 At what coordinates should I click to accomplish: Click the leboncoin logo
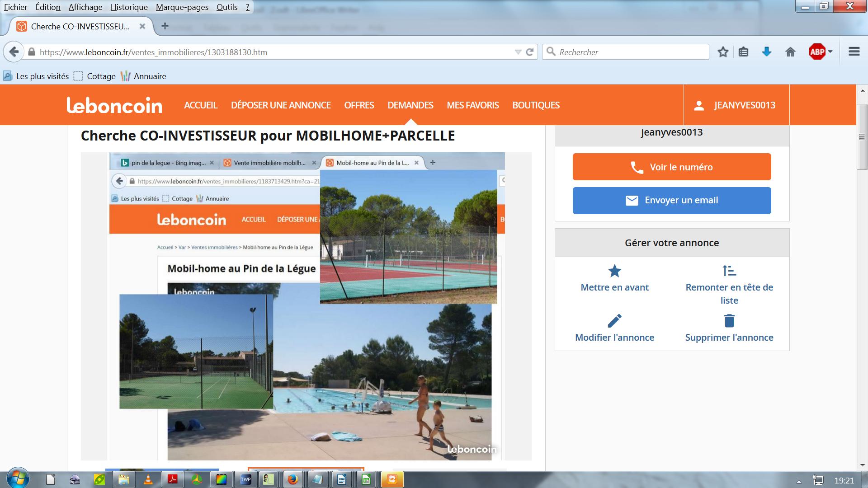point(114,105)
